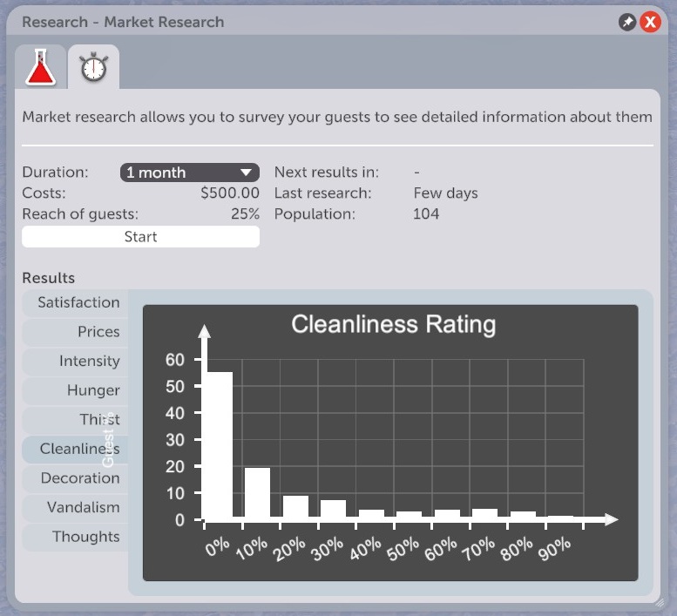Click the Next results in label
The image size is (677, 616).
coord(327,173)
